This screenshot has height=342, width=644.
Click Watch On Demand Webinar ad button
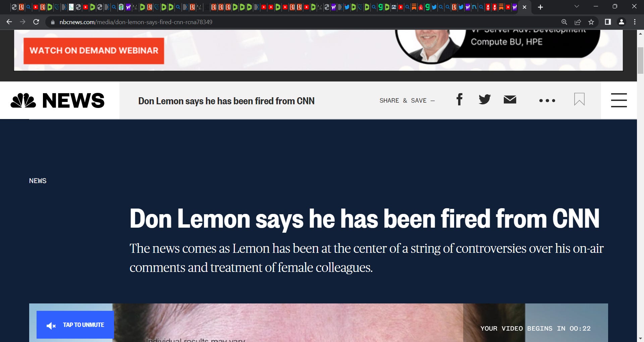(x=94, y=51)
